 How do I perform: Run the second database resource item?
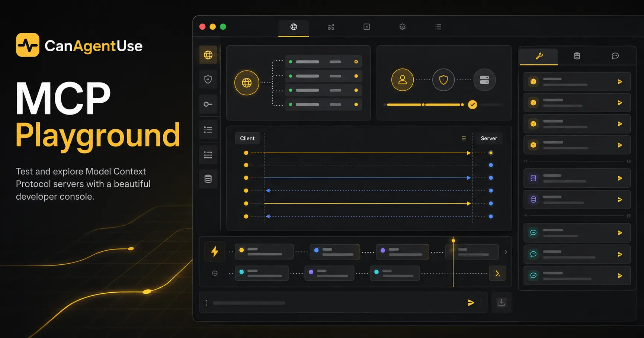coord(620,200)
